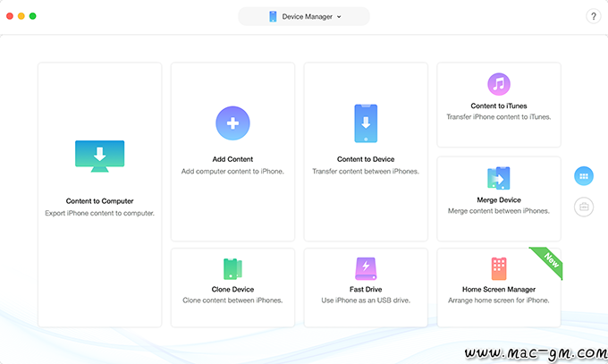Click the Content to Computer monitor icon
Viewport: 608px width, 364px height.
99,156
